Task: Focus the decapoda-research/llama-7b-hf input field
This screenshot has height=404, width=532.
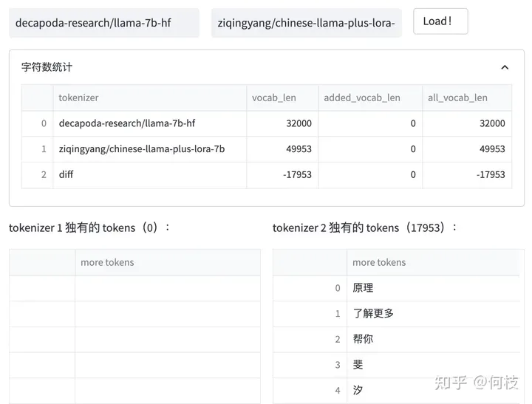Action: click(104, 23)
